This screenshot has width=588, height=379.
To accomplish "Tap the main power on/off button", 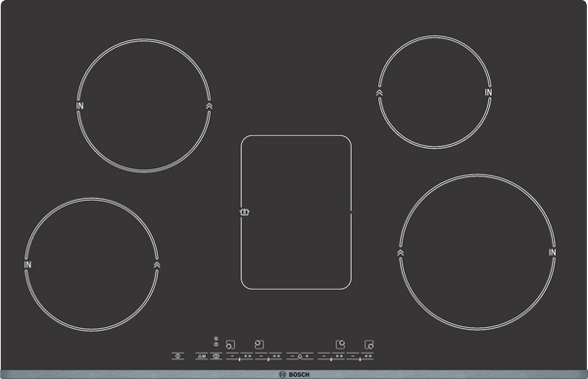I will click(x=177, y=356).
